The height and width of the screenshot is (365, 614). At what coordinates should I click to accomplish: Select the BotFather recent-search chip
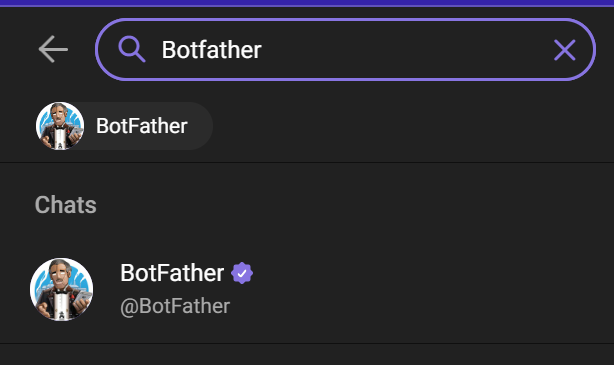click(x=124, y=126)
